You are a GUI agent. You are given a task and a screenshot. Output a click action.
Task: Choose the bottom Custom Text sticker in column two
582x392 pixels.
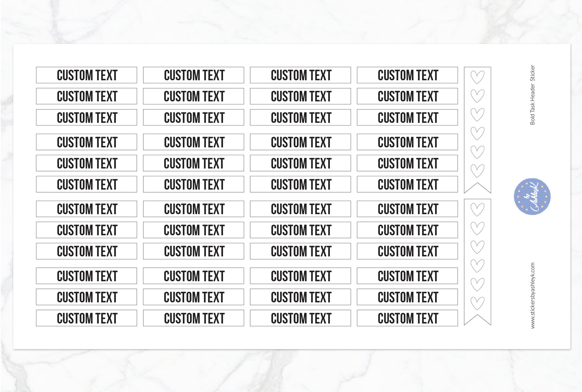194,318
